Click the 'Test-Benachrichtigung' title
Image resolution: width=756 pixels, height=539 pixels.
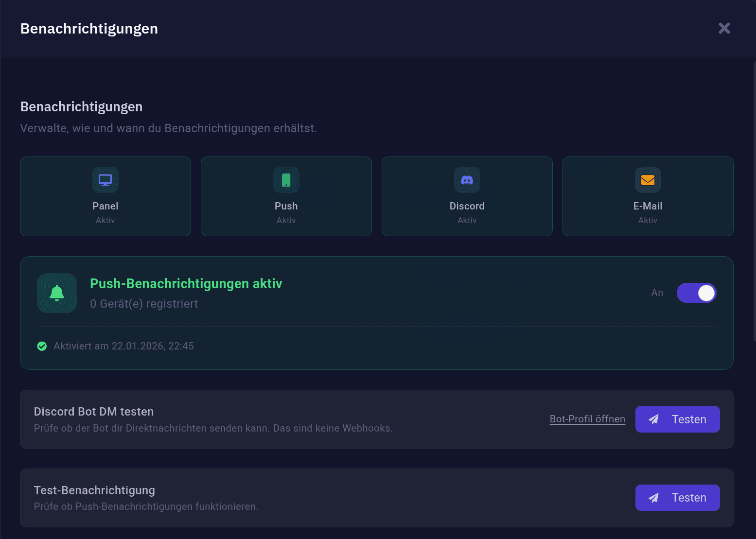point(94,490)
